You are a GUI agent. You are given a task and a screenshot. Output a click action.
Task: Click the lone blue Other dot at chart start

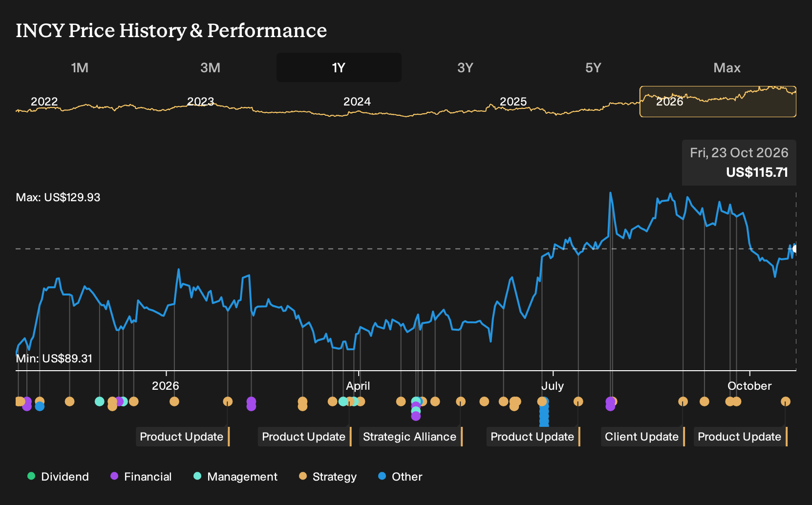(x=40, y=406)
